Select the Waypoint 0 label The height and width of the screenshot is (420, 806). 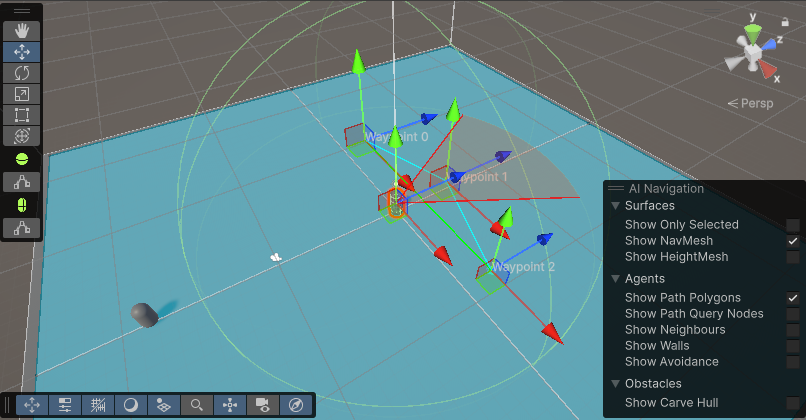coord(396,137)
